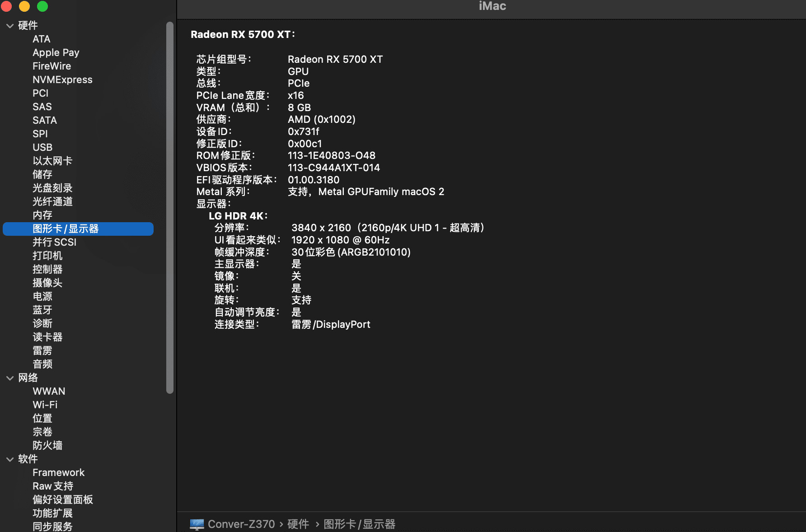Select 功能扩展 under 软件
Viewport: 806px width, 532px height.
pyautogui.click(x=52, y=513)
